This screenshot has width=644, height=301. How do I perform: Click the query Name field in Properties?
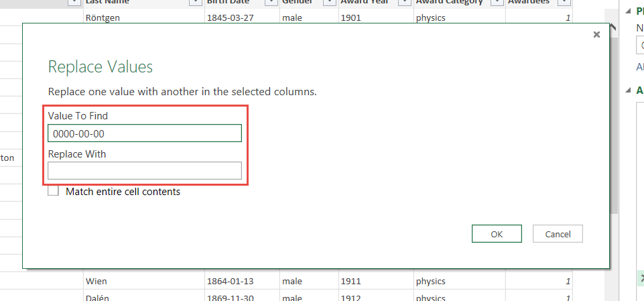click(x=640, y=46)
